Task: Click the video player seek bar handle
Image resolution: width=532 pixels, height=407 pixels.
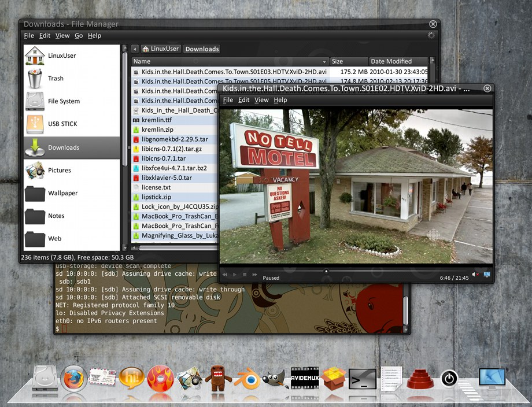Action: (326, 271)
